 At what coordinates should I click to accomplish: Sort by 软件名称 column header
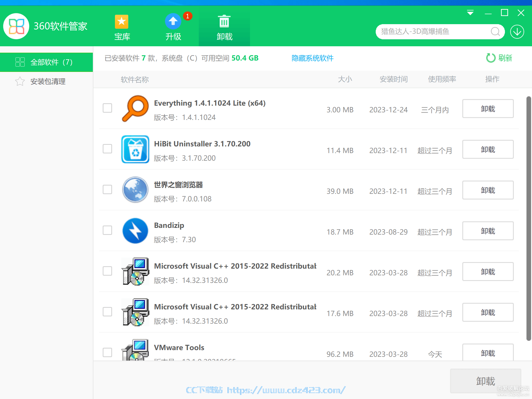click(x=135, y=79)
